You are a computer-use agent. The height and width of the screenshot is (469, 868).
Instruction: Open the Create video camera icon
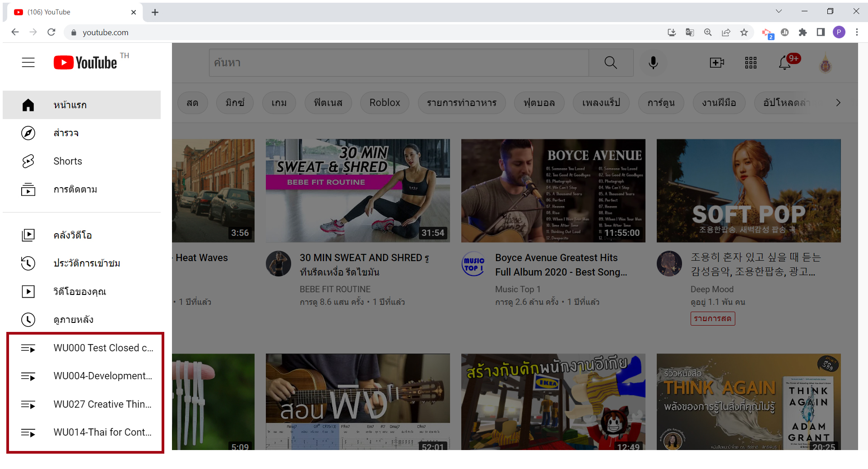717,63
